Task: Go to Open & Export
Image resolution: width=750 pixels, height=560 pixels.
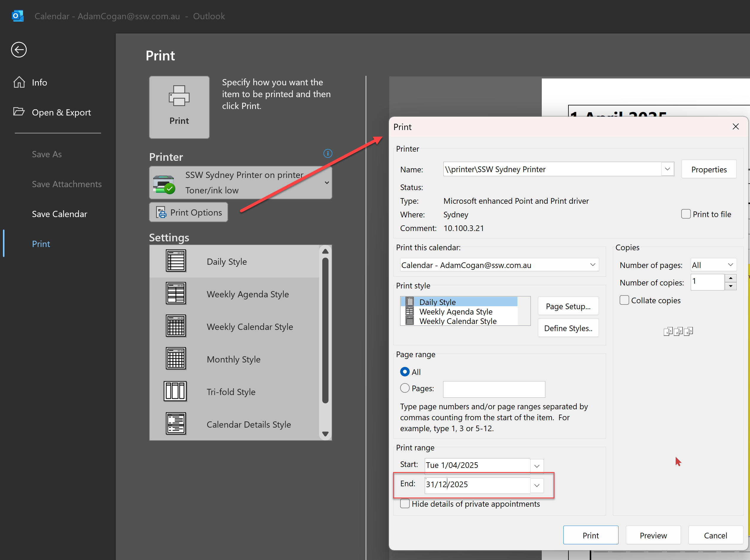Action: tap(61, 112)
